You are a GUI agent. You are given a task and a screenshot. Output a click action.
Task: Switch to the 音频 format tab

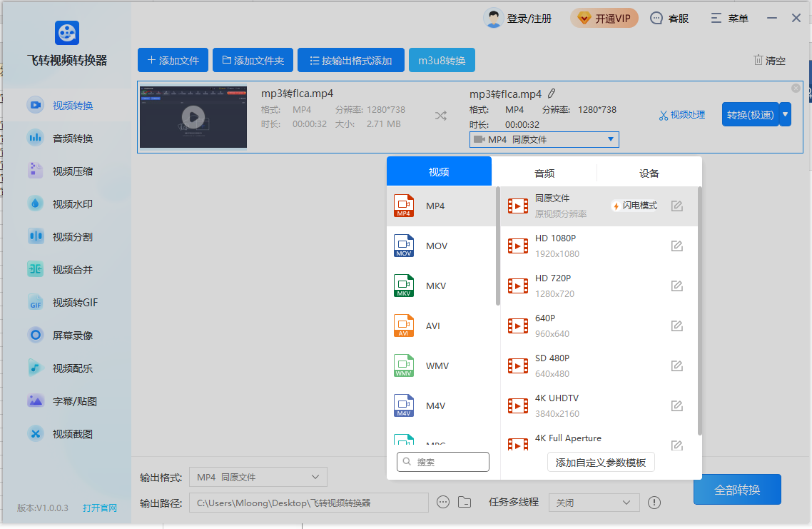544,173
